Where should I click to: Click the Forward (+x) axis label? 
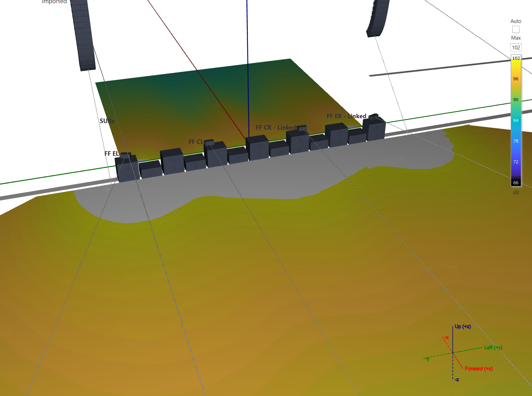478,369
